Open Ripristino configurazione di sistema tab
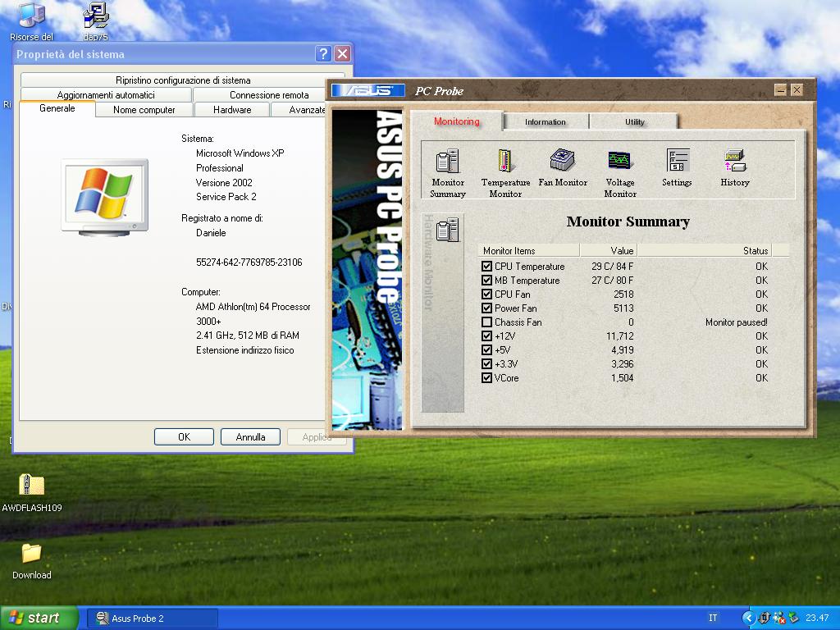The image size is (840, 630). [x=183, y=80]
